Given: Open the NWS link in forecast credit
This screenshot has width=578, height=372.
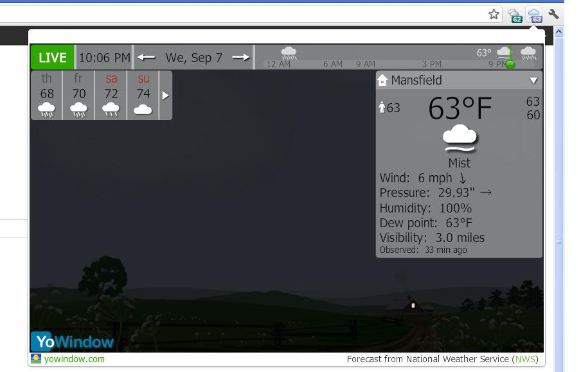Looking at the screenshot, I should pyautogui.click(x=524, y=359).
